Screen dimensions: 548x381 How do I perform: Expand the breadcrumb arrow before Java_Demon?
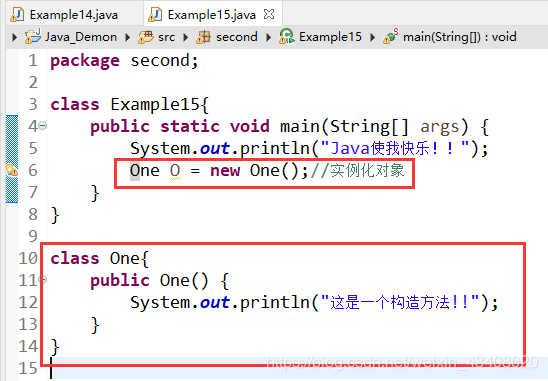(14, 37)
